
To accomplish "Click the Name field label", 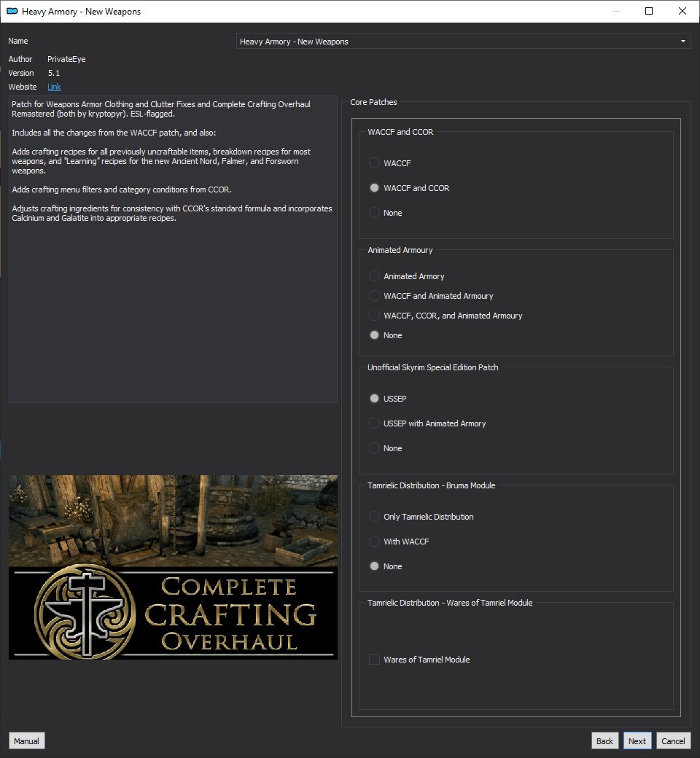I will [18, 41].
